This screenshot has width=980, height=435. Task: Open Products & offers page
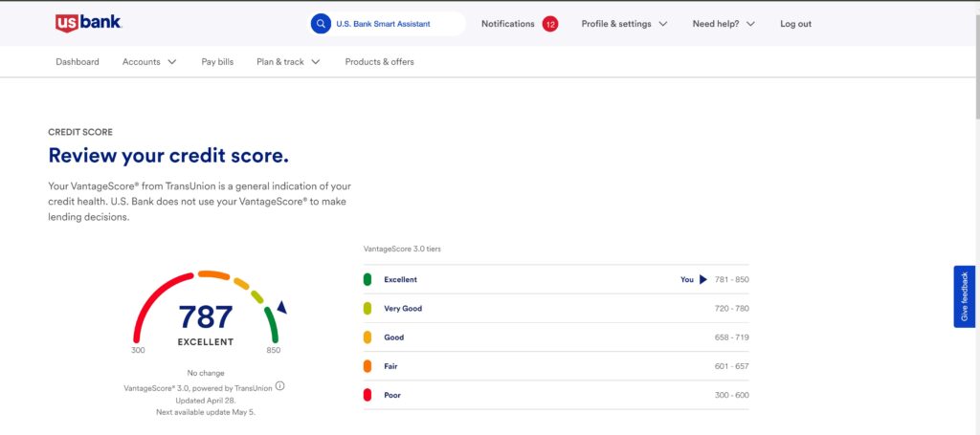pos(379,62)
